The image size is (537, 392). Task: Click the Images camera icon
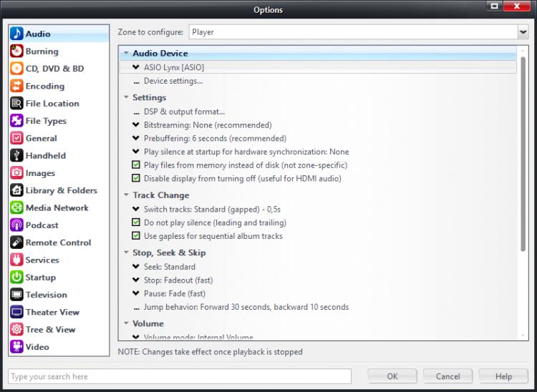pyautogui.click(x=16, y=172)
